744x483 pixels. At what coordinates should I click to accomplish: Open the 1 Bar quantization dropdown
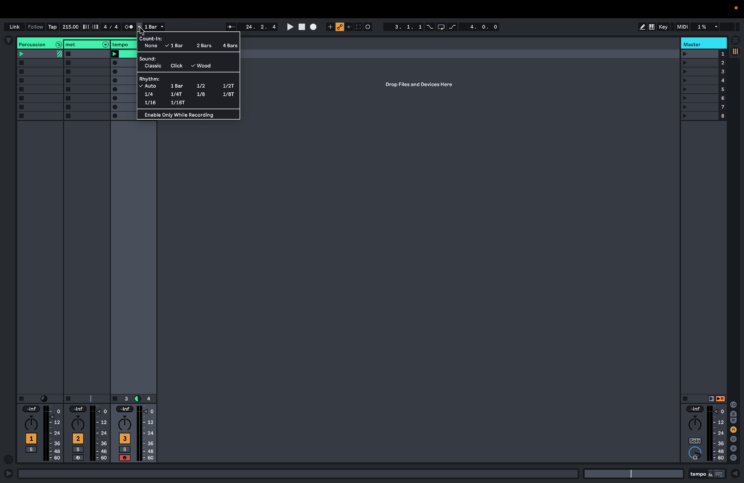[154, 27]
